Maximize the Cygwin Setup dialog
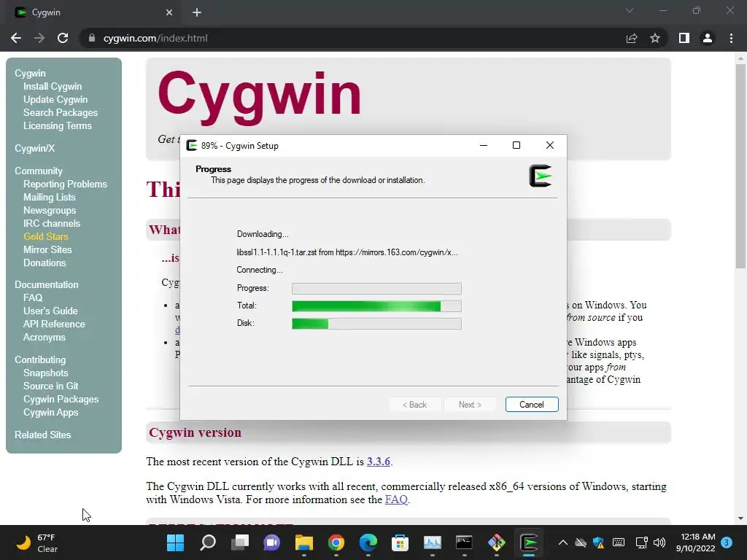747x560 pixels. 516,145
